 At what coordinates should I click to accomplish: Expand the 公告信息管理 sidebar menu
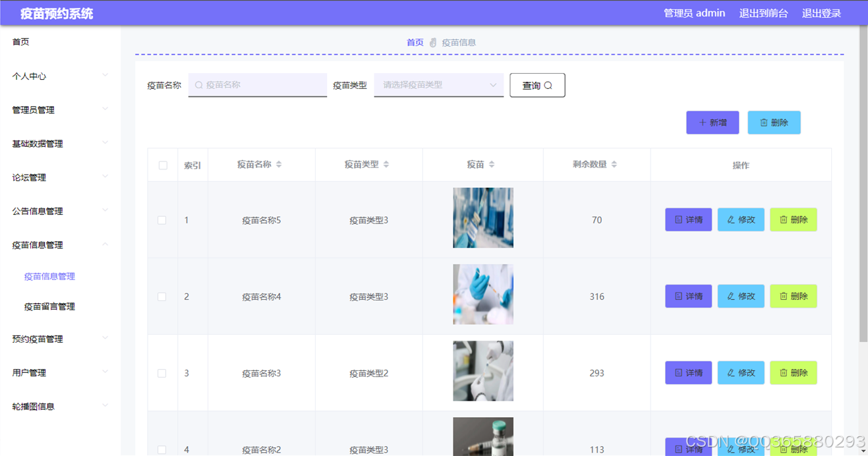click(60, 211)
